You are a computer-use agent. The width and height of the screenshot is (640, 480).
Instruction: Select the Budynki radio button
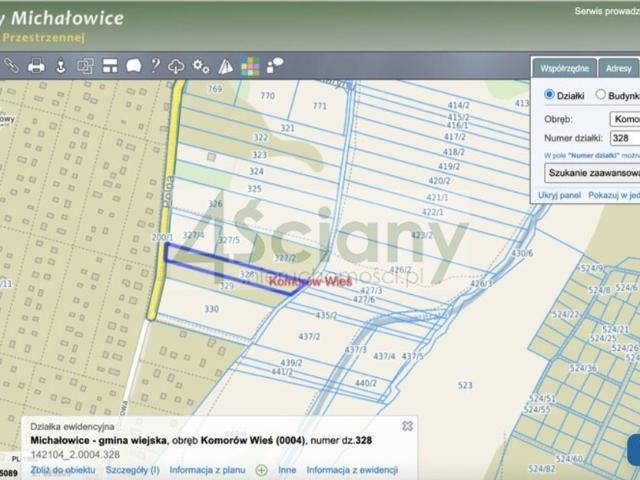tap(600, 95)
